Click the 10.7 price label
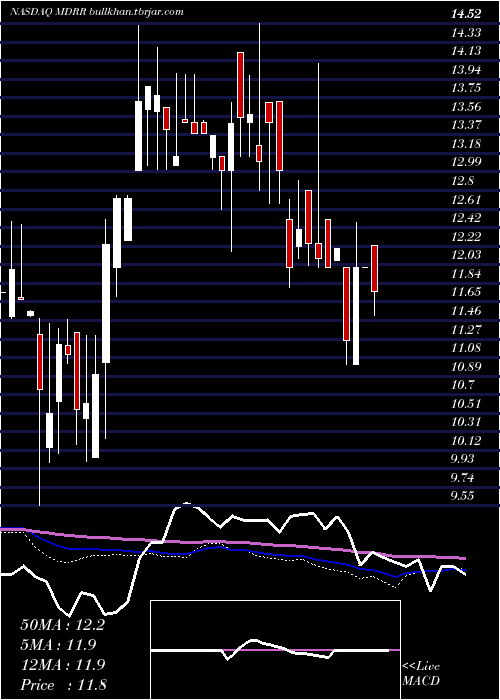Image resolution: width=500 pixels, height=700 pixels. [462, 384]
